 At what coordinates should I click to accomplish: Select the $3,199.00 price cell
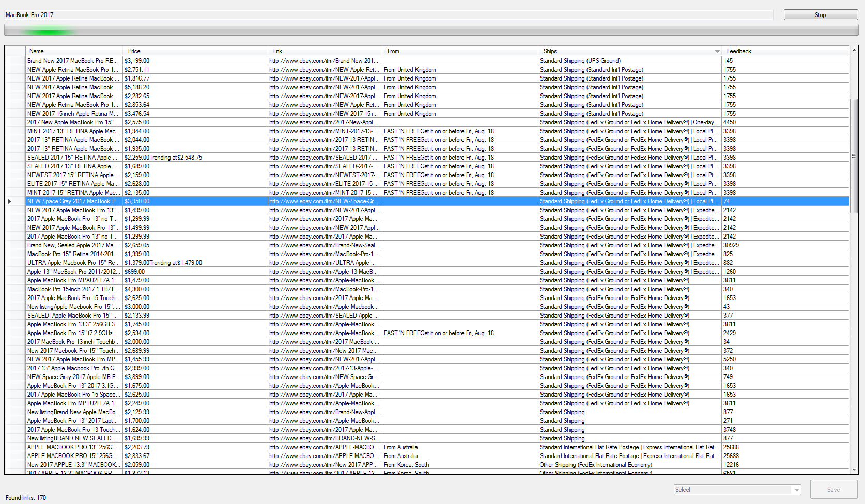[195, 61]
